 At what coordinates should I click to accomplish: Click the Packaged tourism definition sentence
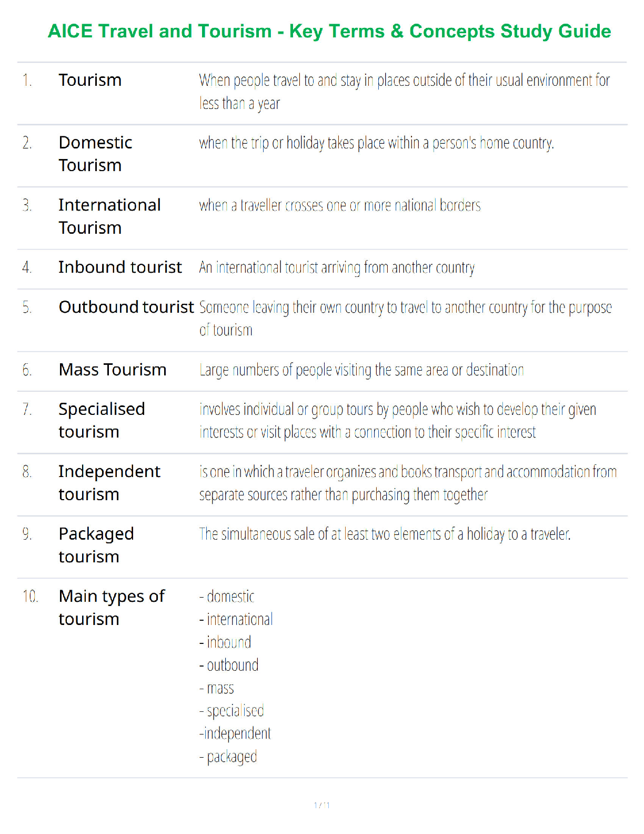(x=385, y=534)
